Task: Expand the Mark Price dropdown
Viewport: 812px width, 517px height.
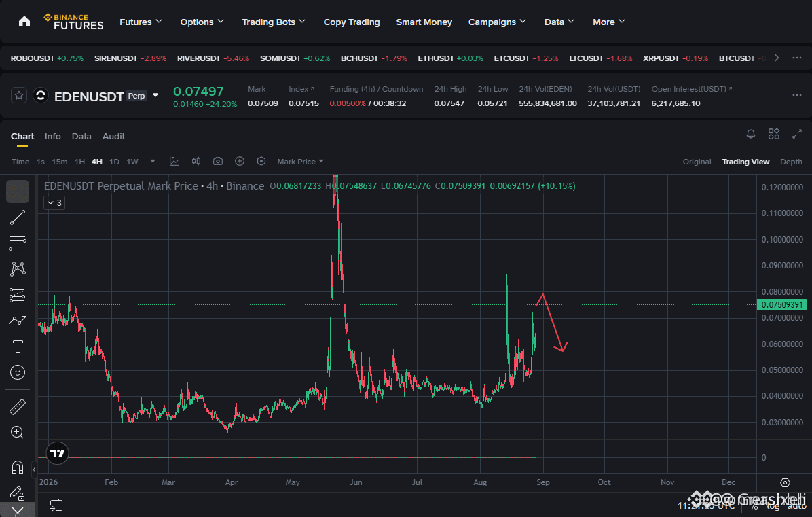Action: pyautogui.click(x=300, y=162)
